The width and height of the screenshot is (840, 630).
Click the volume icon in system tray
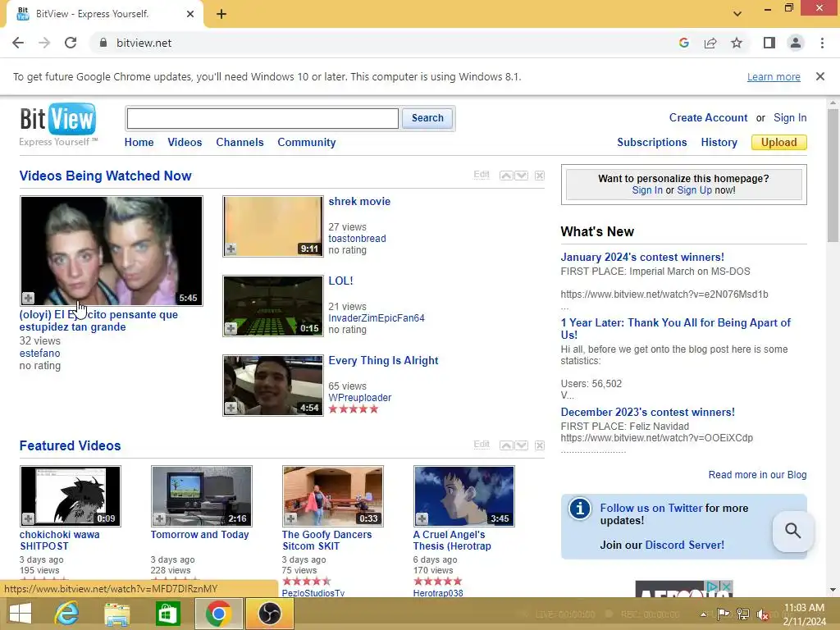(762, 614)
